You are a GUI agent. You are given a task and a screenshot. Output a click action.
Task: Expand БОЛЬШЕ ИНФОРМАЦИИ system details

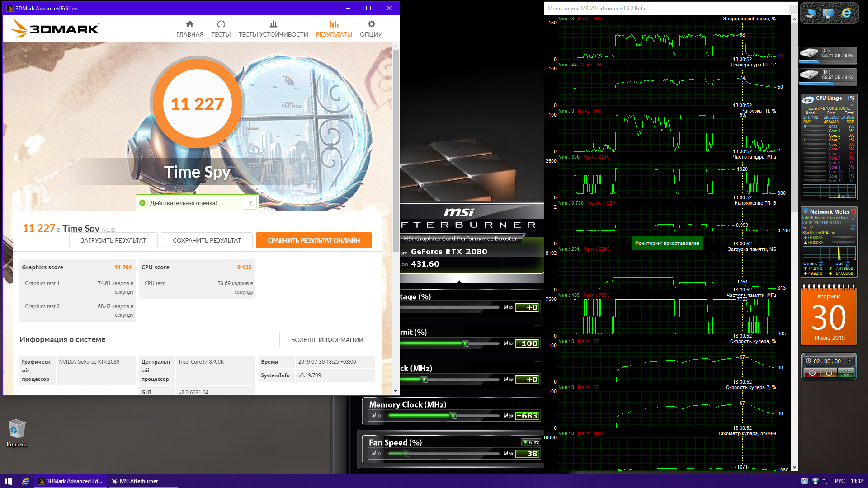click(x=327, y=340)
